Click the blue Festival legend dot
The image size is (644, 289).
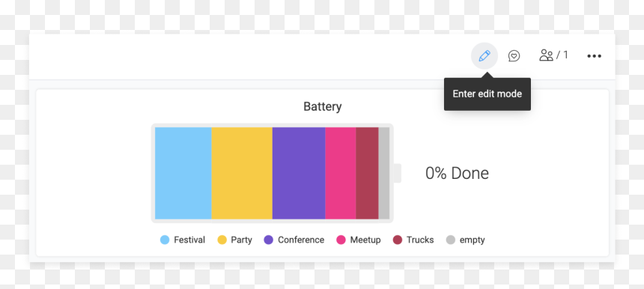(x=165, y=240)
